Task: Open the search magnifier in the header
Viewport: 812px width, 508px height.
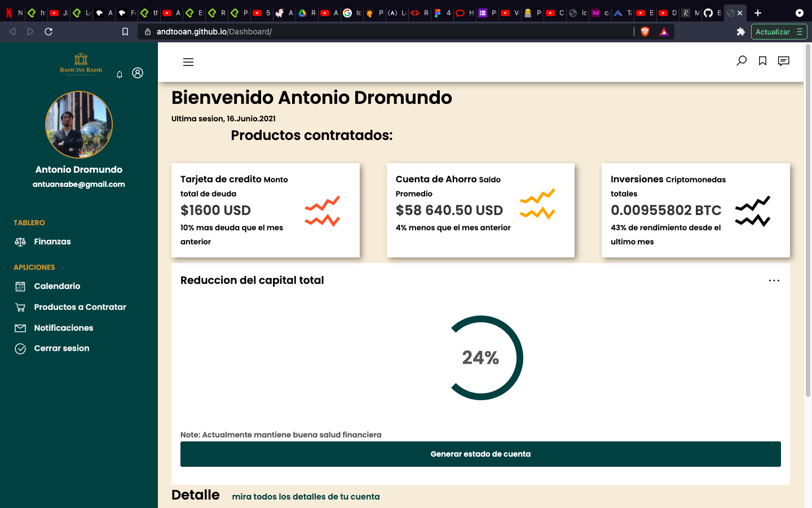Action: pos(742,61)
